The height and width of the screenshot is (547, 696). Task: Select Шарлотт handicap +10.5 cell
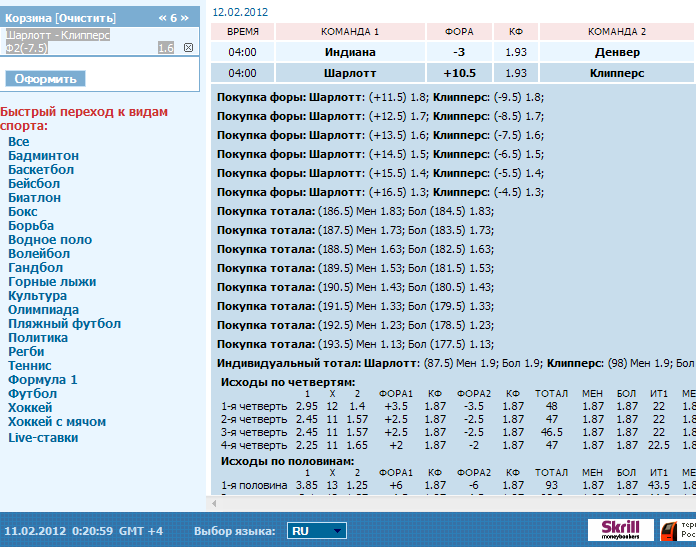459,73
